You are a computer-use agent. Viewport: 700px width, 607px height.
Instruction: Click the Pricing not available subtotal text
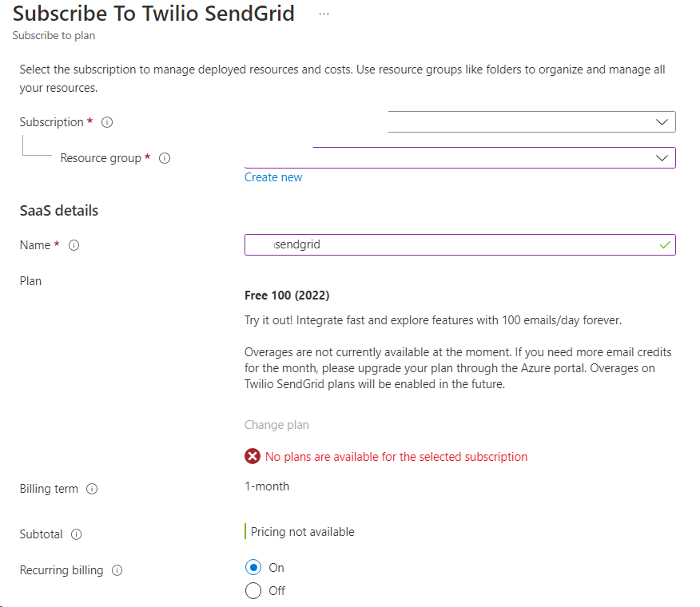302,532
